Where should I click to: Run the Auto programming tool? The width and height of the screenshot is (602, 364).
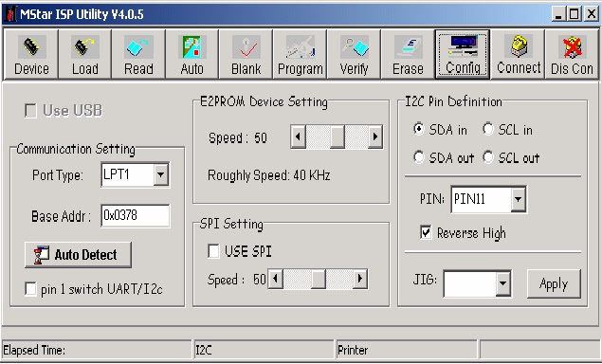click(x=192, y=54)
